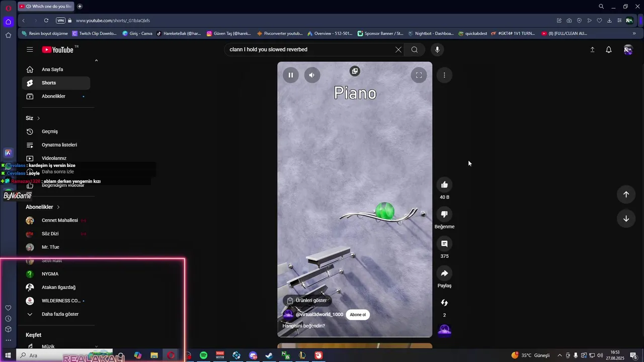Image resolution: width=644 pixels, height=362 pixels.
Task: Expand Daha fazla göster list
Action: coord(56,314)
